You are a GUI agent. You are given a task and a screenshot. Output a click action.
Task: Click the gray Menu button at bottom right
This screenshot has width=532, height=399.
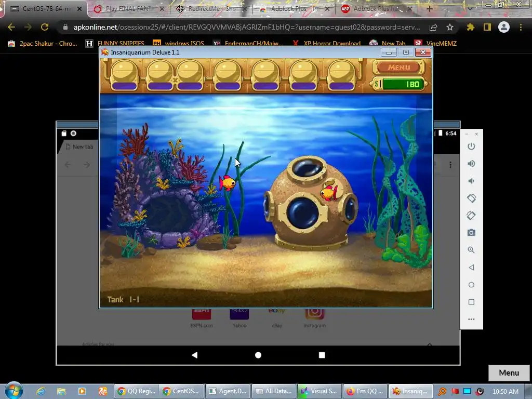point(509,373)
